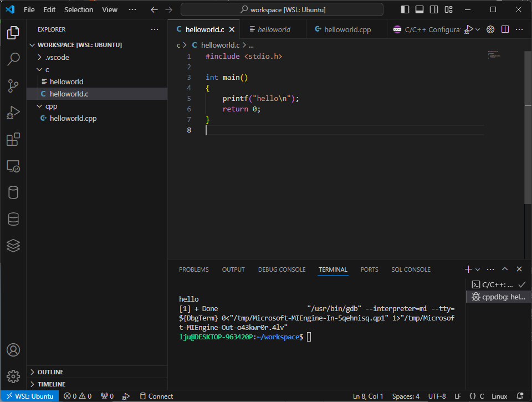Open the Accounts menu icon
Screen dimensions: 532x402
[x=13, y=350]
